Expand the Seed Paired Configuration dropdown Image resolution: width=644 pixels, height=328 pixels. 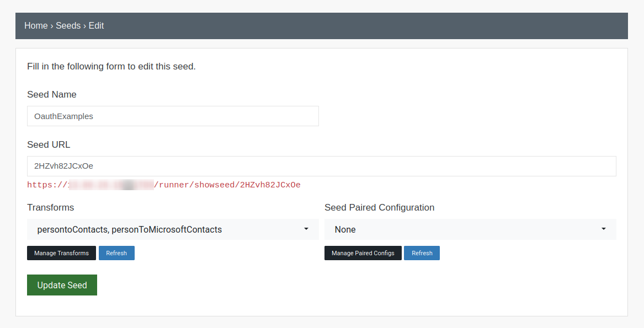(x=470, y=229)
